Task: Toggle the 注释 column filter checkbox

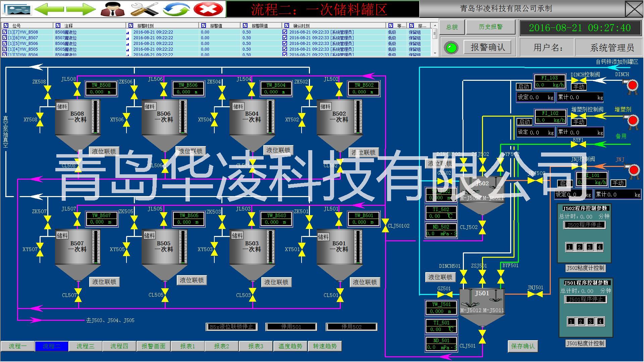Action: point(58,25)
